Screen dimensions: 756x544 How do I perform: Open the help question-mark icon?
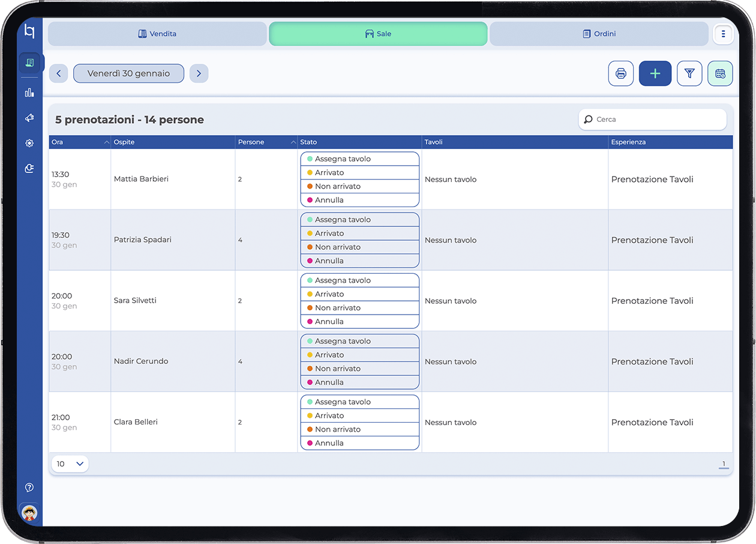tap(29, 488)
